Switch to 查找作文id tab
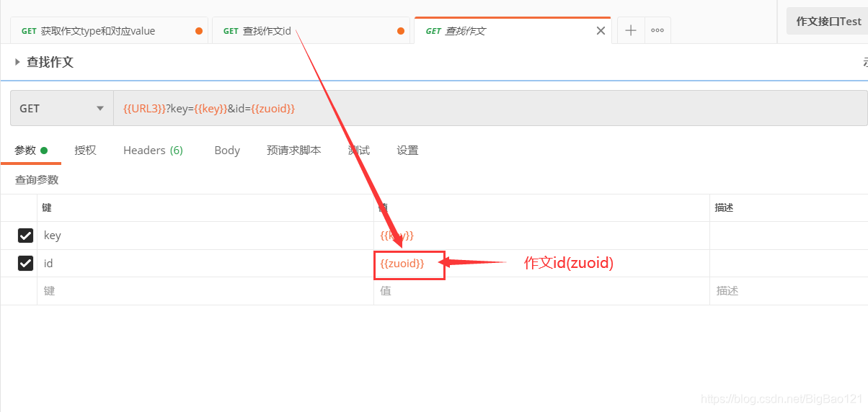This screenshot has height=412, width=868. point(311,31)
